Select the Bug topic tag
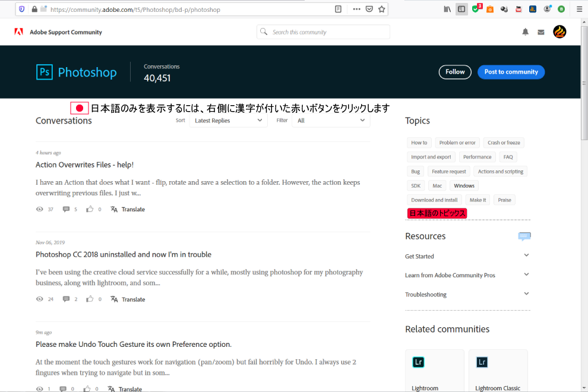This screenshot has width=588, height=392. click(x=415, y=172)
